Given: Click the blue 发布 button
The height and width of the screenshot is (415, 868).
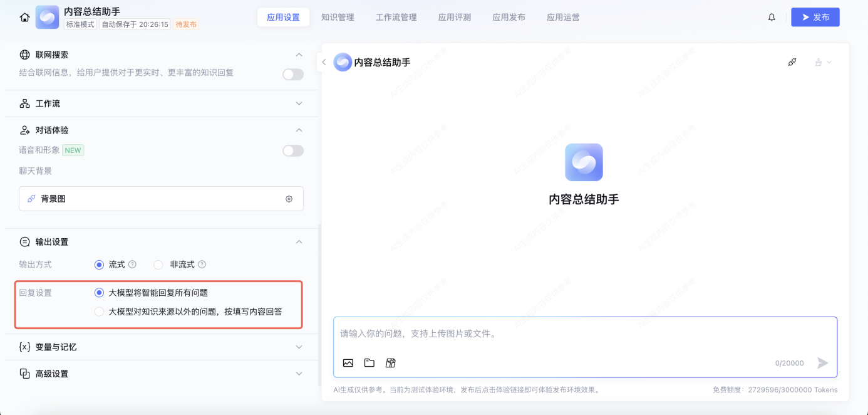Looking at the screenshot, I should pos(815,18).
